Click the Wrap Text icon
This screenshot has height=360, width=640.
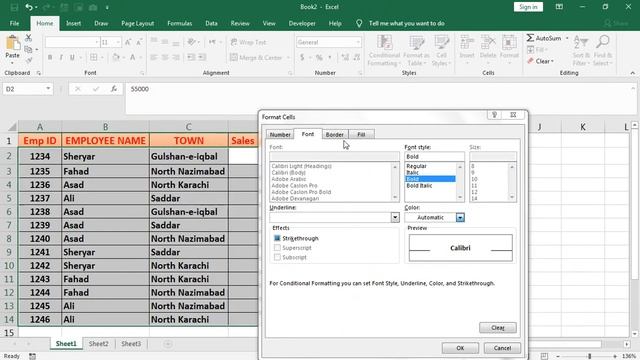coord(234,42)
